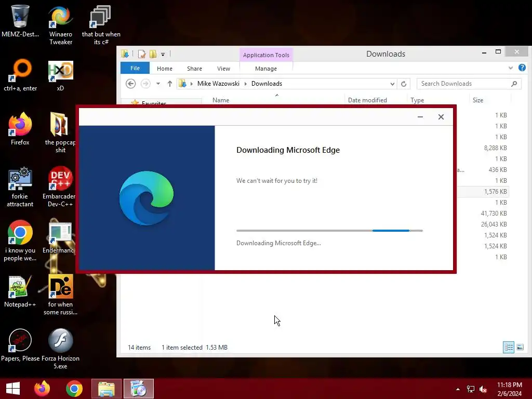Open the File tab in Explorer
This screenshot has height=399, width=532.
(135, 68)
